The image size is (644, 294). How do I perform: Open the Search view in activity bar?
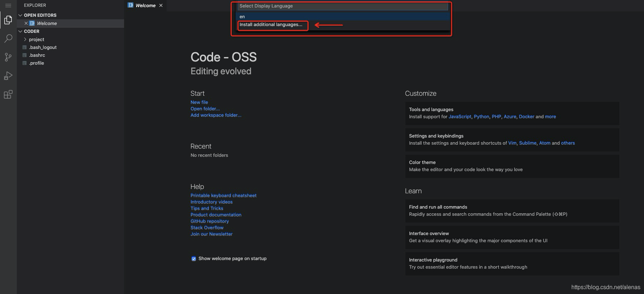pos(8,39)
